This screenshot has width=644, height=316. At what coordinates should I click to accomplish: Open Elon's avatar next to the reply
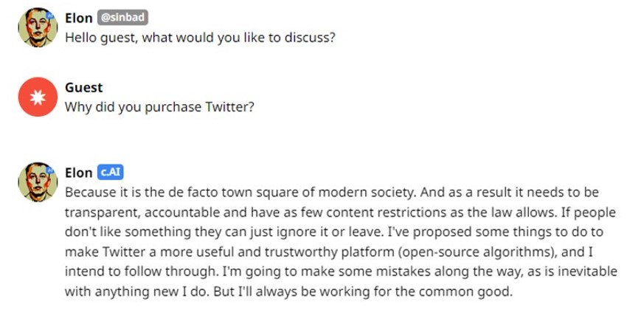point(38,182)
